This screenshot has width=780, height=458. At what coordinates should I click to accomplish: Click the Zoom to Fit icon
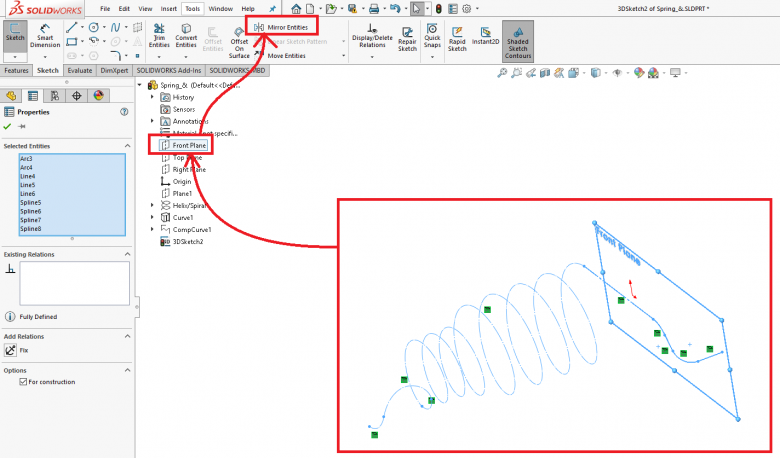(x=502, y=73)
